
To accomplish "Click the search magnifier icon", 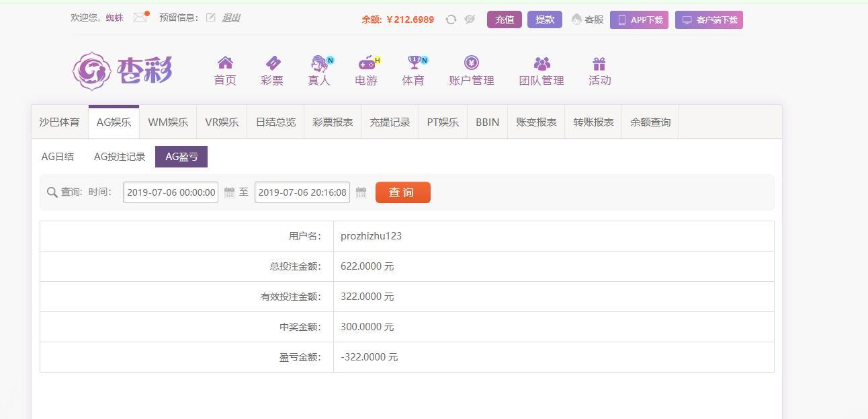I will pyautogui.click(x=52, y=192).
